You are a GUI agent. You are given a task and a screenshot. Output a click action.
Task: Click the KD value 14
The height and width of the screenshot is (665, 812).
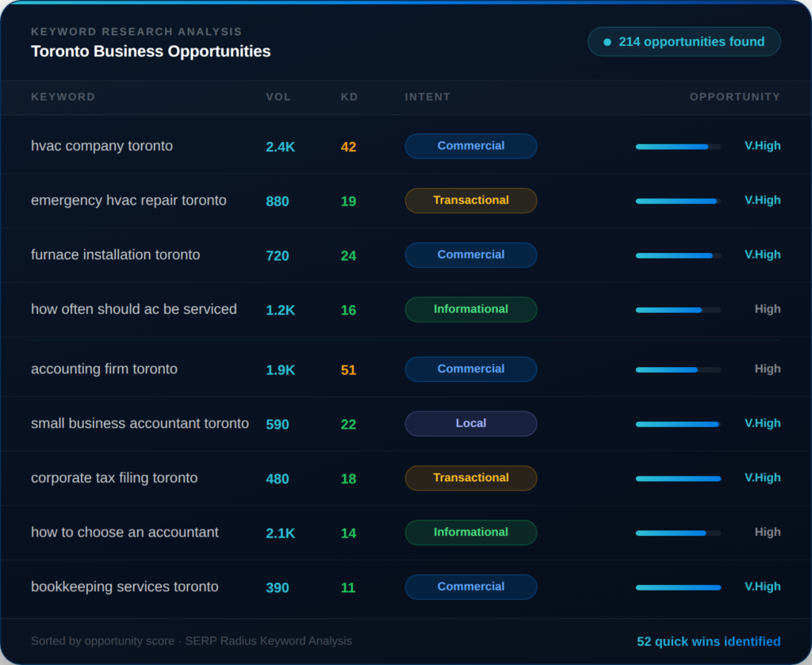(x=349, y=533)
